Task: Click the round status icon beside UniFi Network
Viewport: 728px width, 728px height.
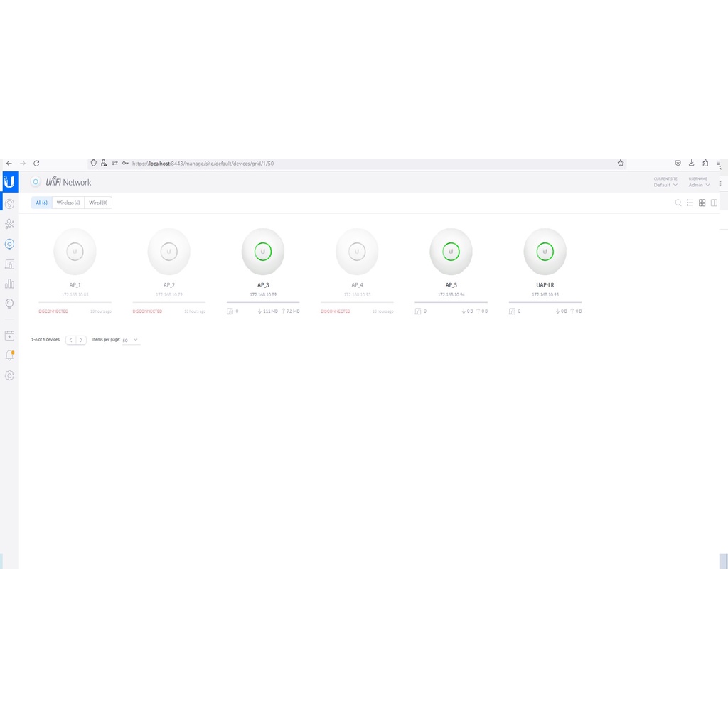Action: (36, 182)
